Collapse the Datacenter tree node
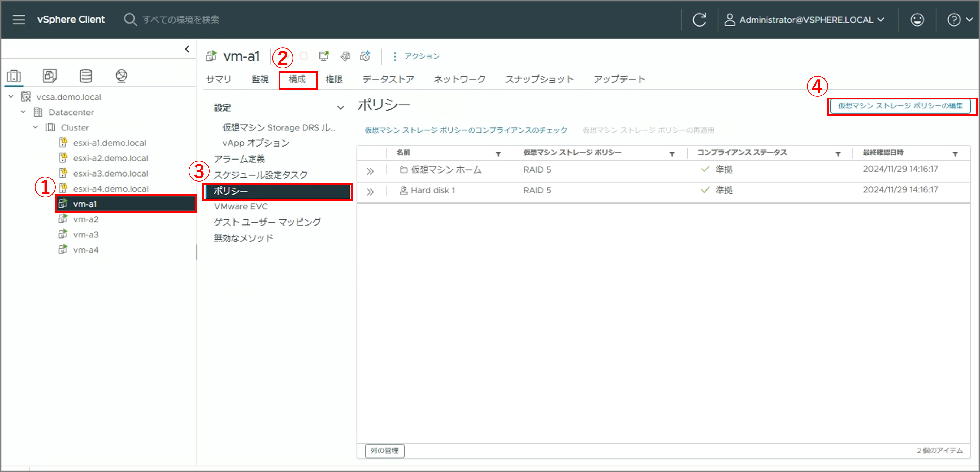 (23, 112)
